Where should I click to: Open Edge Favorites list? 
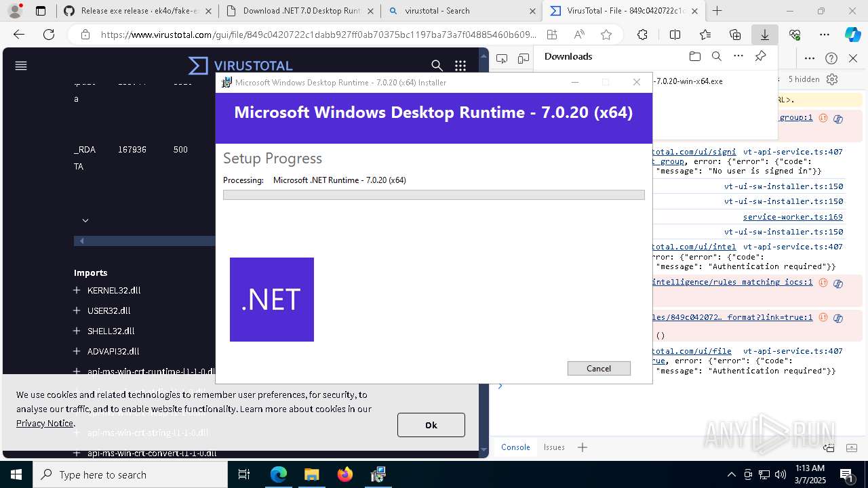(x=705, y=35)
